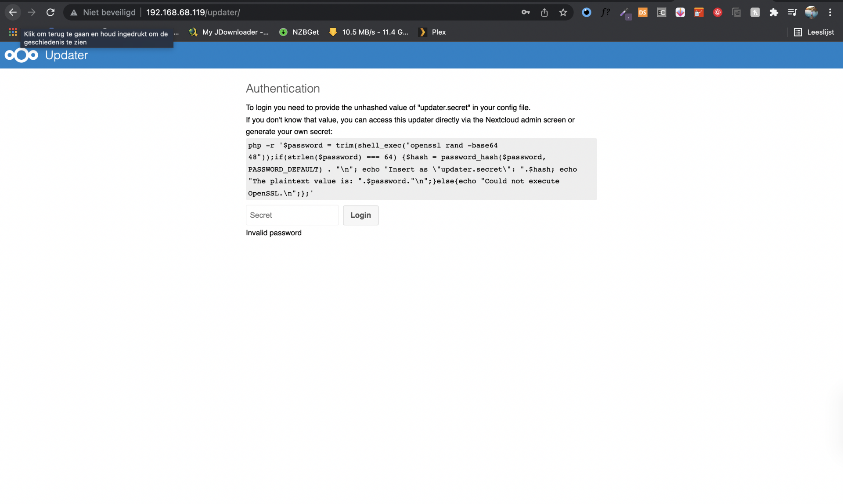
Task: Open the Plex bookmark
Action: [432, 32]
